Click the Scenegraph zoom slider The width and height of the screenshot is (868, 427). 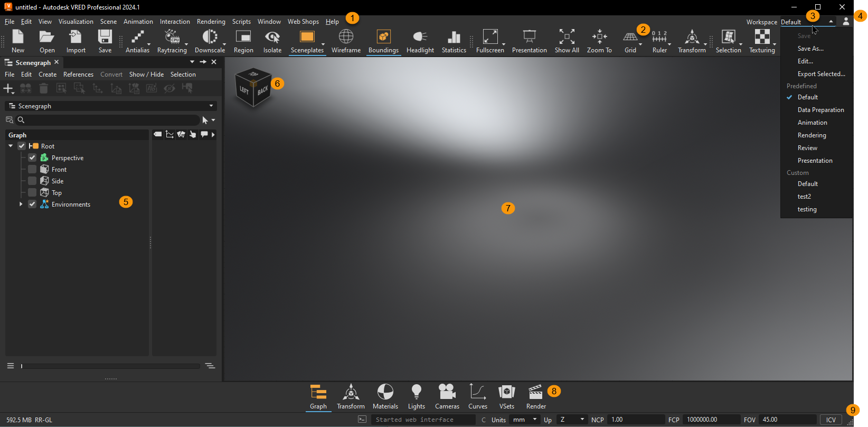tap(110, 366)
